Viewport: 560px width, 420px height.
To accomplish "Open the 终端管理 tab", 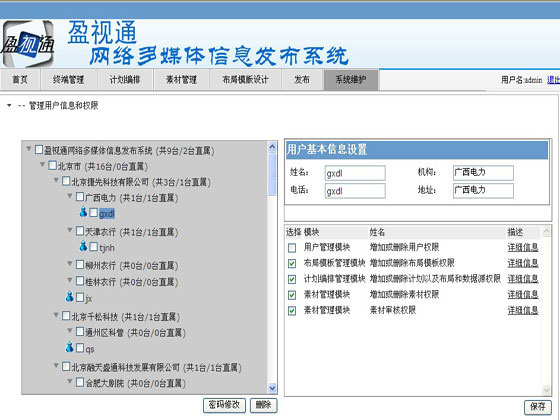I will pyautogui.click(x=68, y=80).
